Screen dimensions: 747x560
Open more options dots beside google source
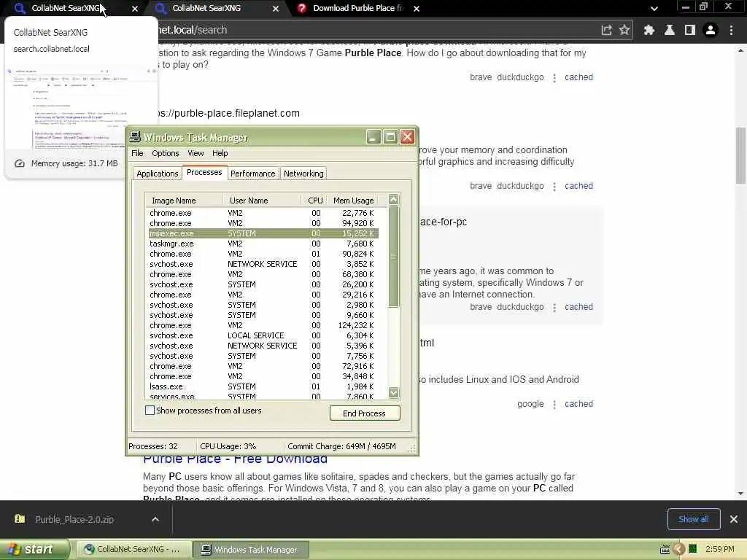click(554, 404)
